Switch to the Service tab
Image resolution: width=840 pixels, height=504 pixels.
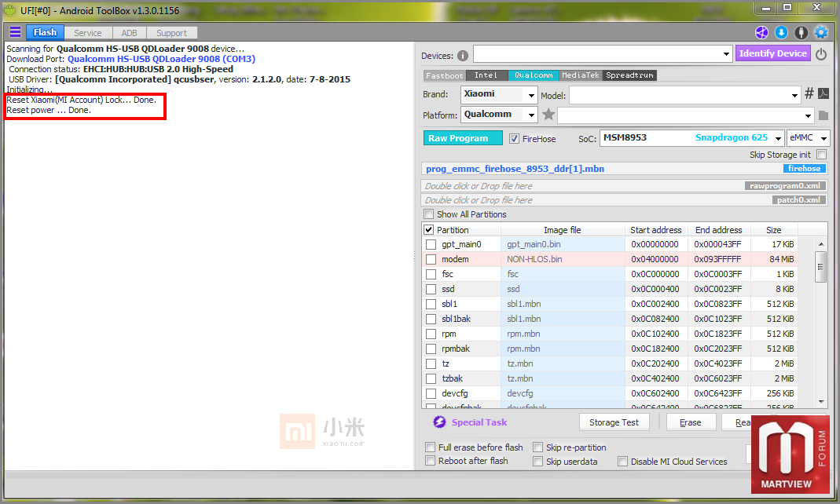coord(88,33)
